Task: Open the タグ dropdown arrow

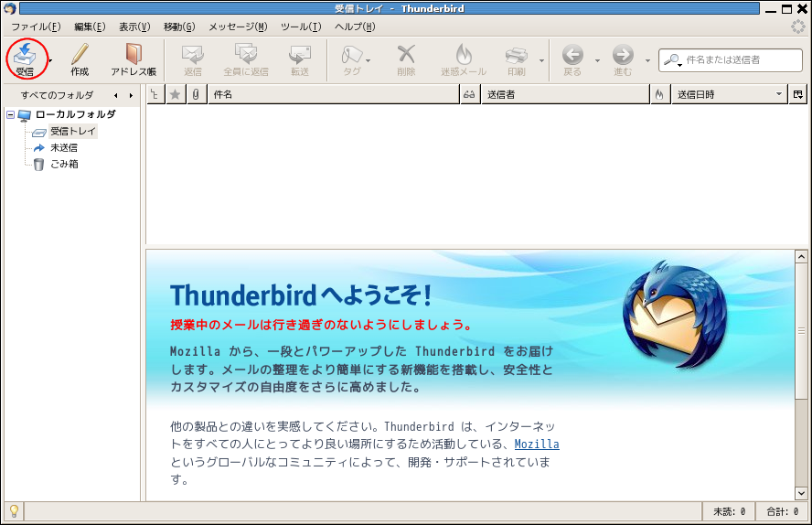Action: click(369, 60)
